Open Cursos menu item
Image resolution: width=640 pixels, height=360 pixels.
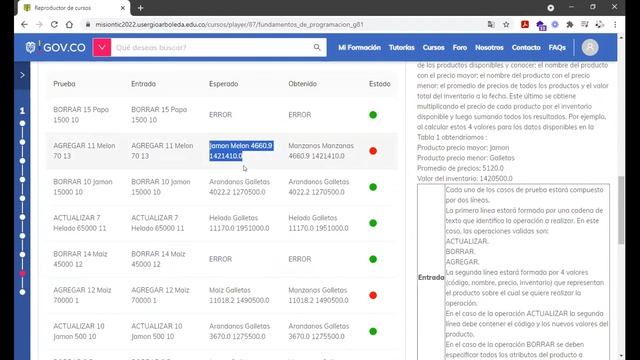433,47
